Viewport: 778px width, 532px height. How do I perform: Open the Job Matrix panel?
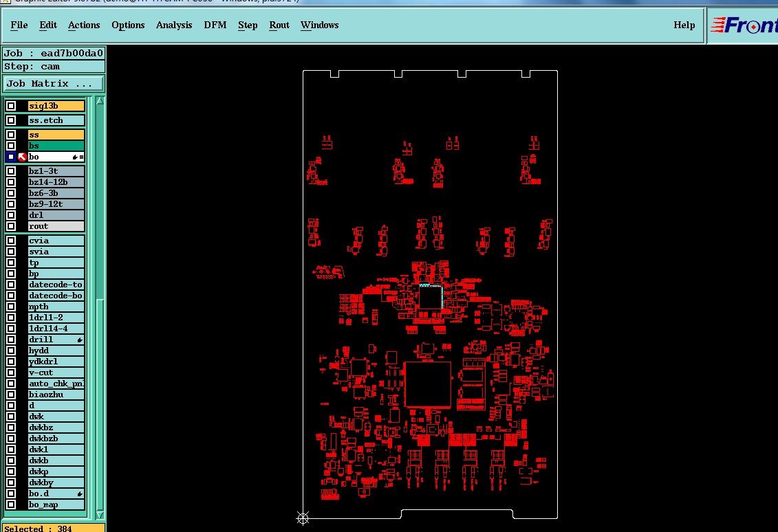[x=54, y=84]
